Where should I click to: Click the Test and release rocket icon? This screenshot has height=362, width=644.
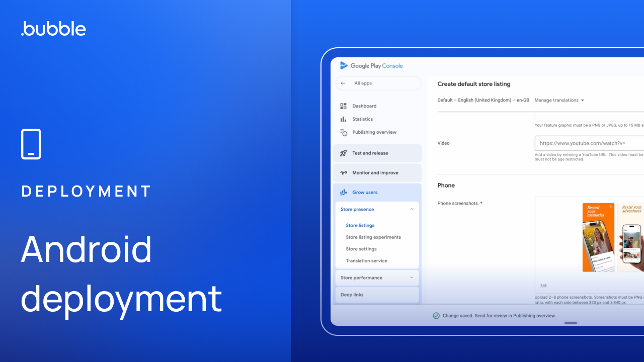tap(344, 153)
